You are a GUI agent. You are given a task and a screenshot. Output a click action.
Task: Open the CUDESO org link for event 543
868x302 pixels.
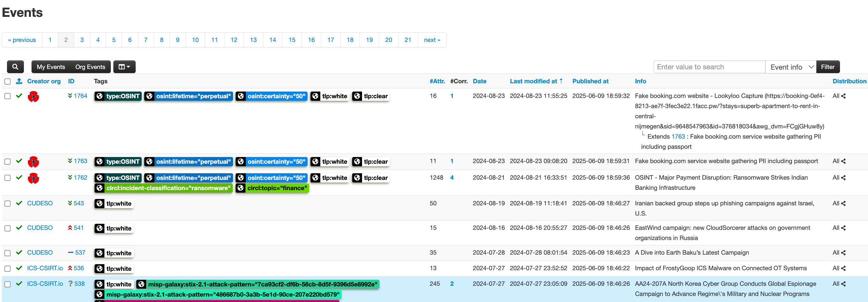pyautogui.click(x=40, y=203)
